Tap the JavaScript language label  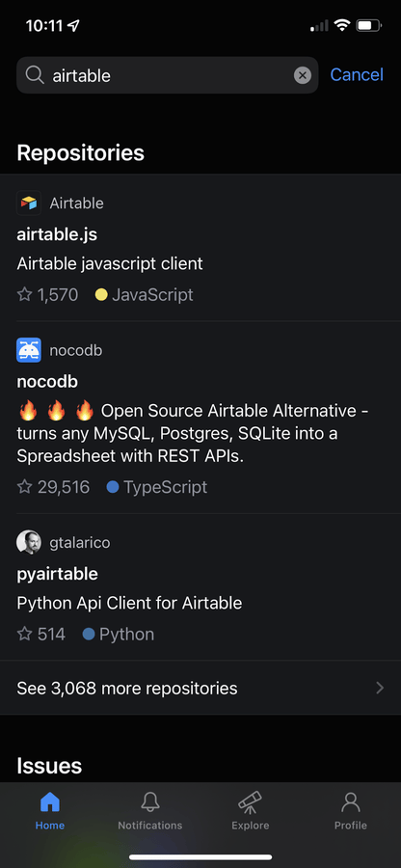click(x=152, y=294)
